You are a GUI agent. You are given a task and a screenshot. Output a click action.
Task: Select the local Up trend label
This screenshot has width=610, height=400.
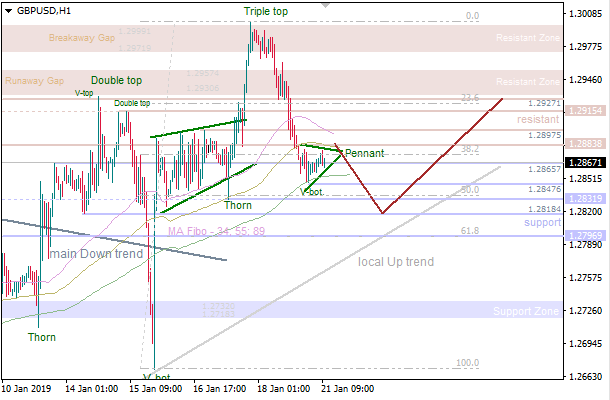coord(396,262)
